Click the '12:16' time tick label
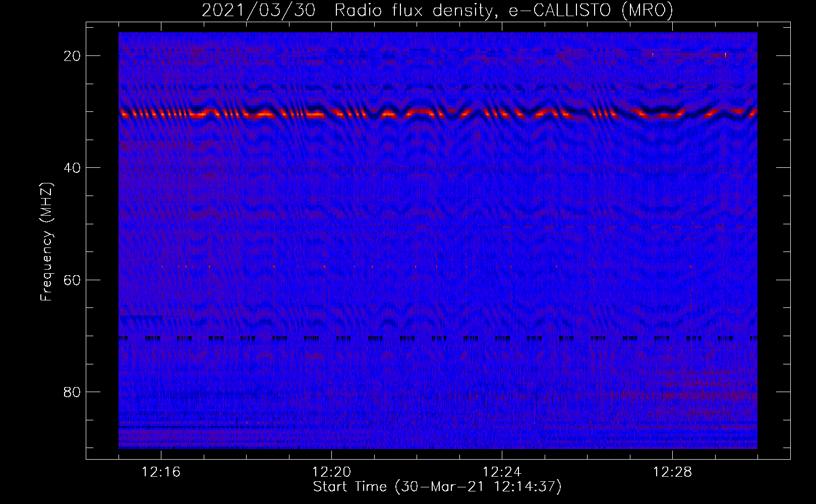 click(161, 472)
